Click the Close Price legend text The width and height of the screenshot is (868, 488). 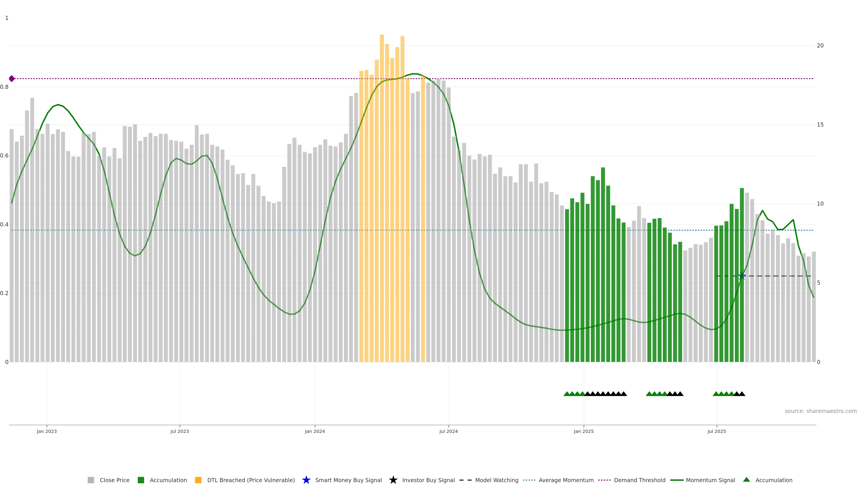point(115,480)
